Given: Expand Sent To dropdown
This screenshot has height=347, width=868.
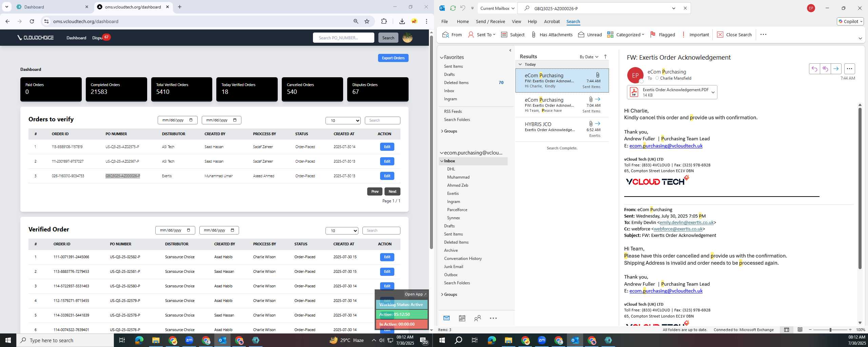Looking at the screenshot, I should point(494,35).
